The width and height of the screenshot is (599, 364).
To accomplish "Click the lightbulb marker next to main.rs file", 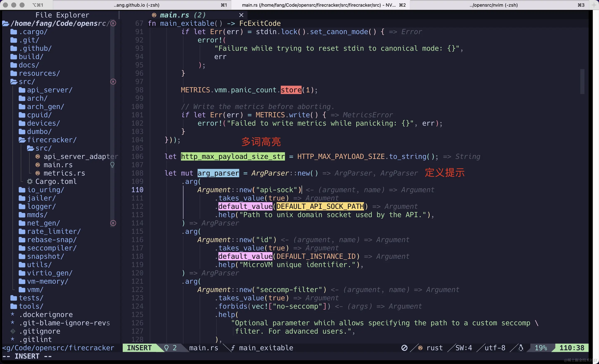I will 112,165.
